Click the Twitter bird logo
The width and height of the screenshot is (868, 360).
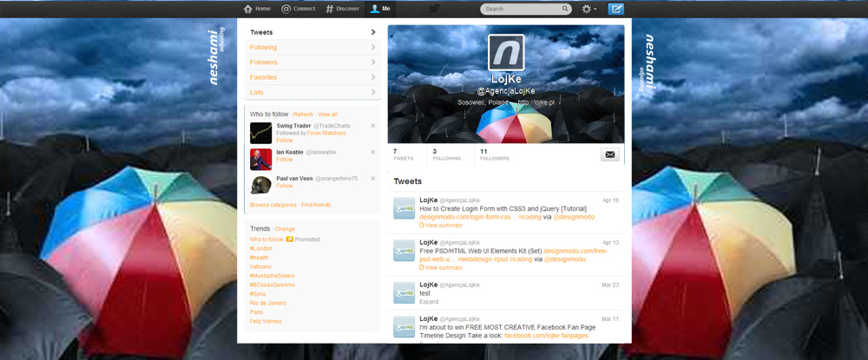[x=434, y=9]
